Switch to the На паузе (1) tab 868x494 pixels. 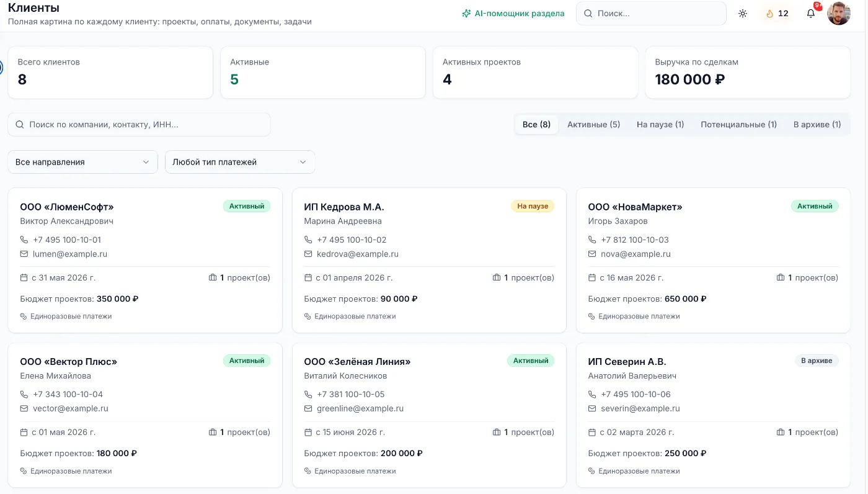point(660,124)
